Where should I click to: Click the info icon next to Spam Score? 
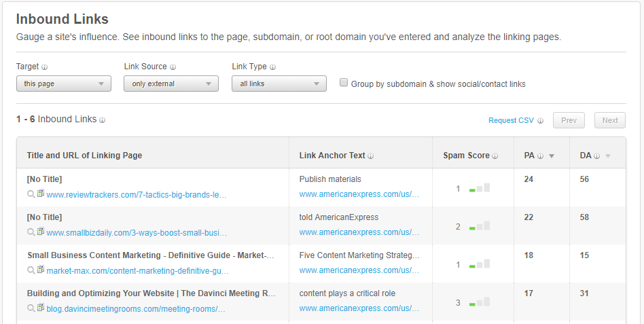coord(495,156)
